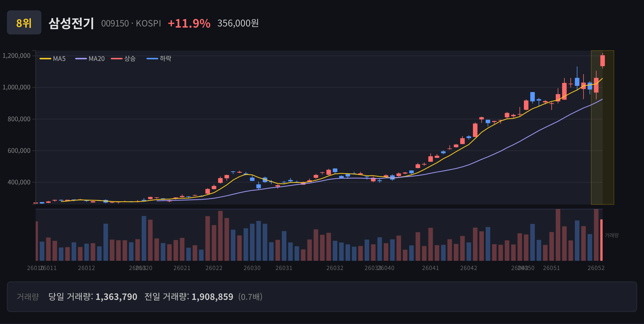Select the 전일 거래량 value 1,908,859
This screenshot has width=644, height=324.
[x=212, y=297]
